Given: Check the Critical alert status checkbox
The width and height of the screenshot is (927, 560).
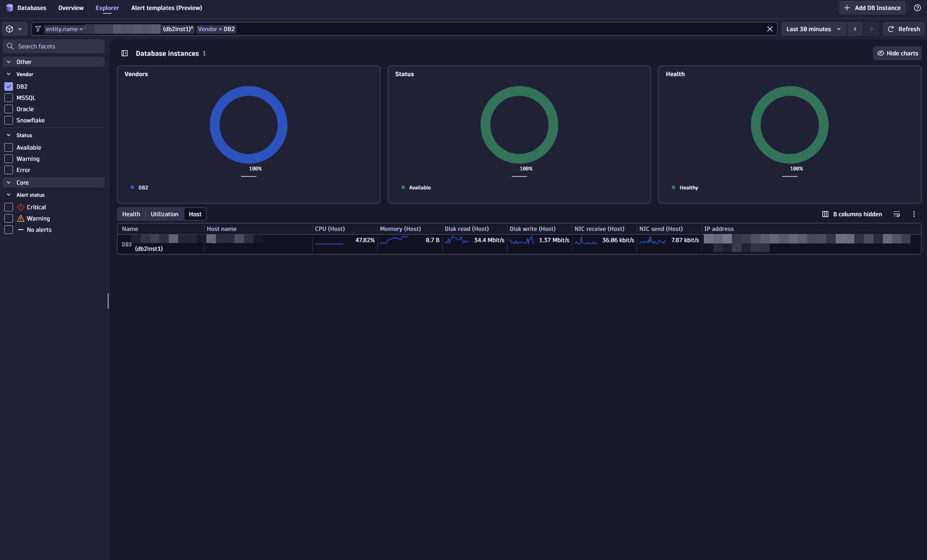Looking at the screenshot, I should 9,207.
